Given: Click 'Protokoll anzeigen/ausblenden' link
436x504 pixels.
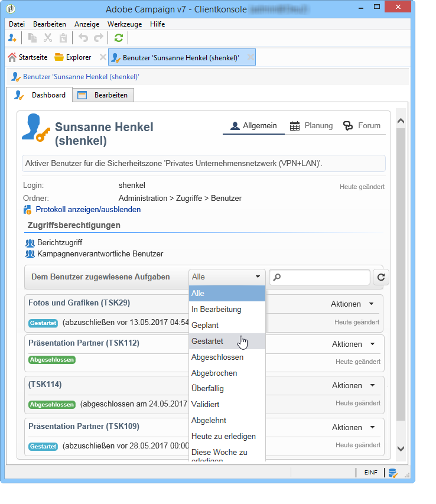Looking at the screenshot, I should coord(88,210).
